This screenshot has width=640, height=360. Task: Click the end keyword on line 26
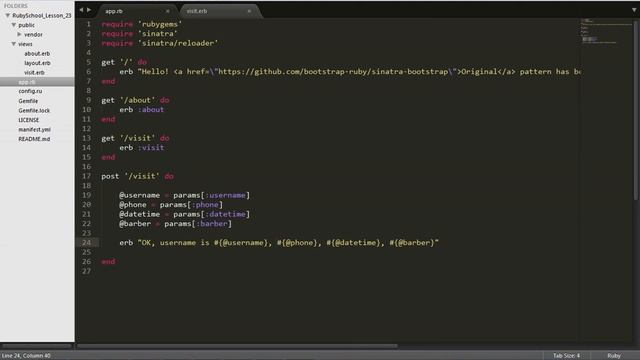click(x=108, y=262)
